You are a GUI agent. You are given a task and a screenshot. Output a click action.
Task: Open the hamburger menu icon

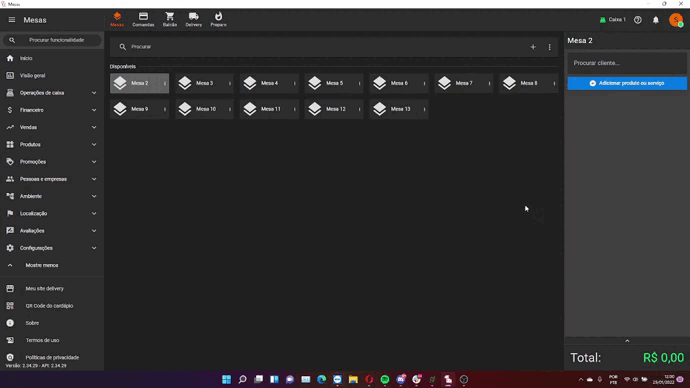point(11,20)
